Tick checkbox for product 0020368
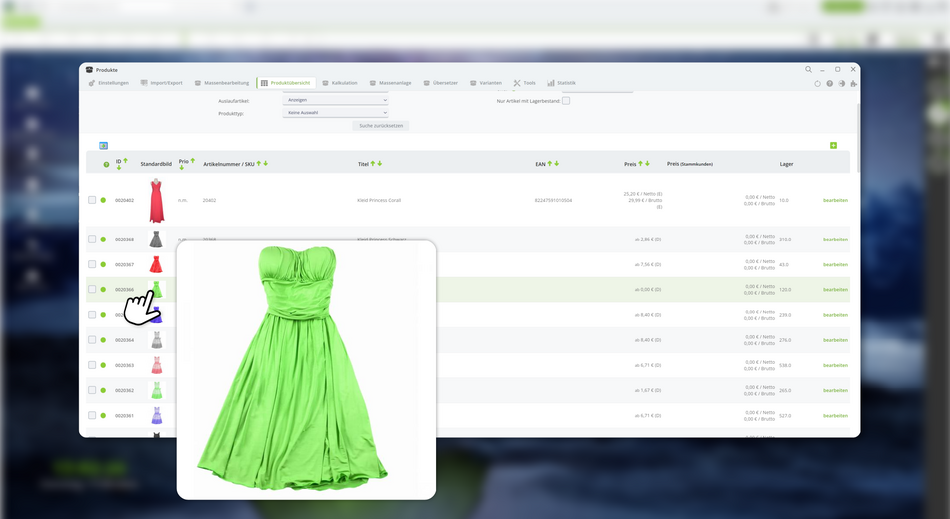Screen dimensions: 950x519 pyautogui.click(x=92, y=239)
